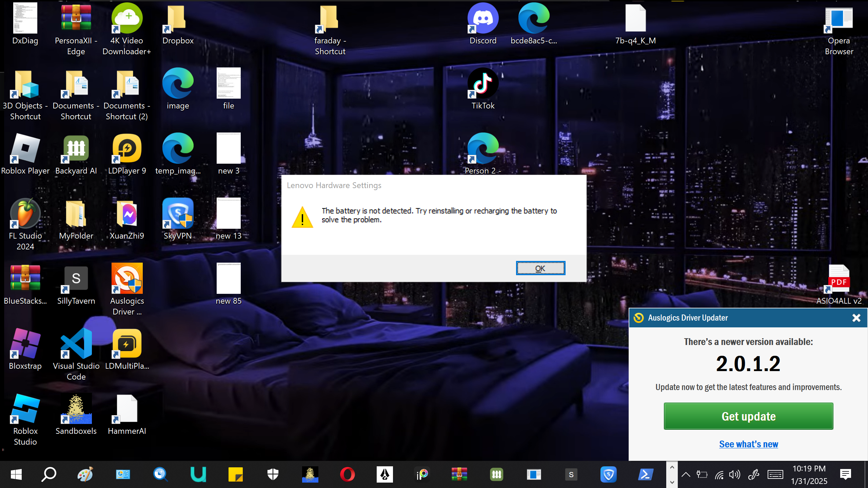Open the Windows Start menu
Viewport: 868px width, 488px height.
(x=16, y=474)
